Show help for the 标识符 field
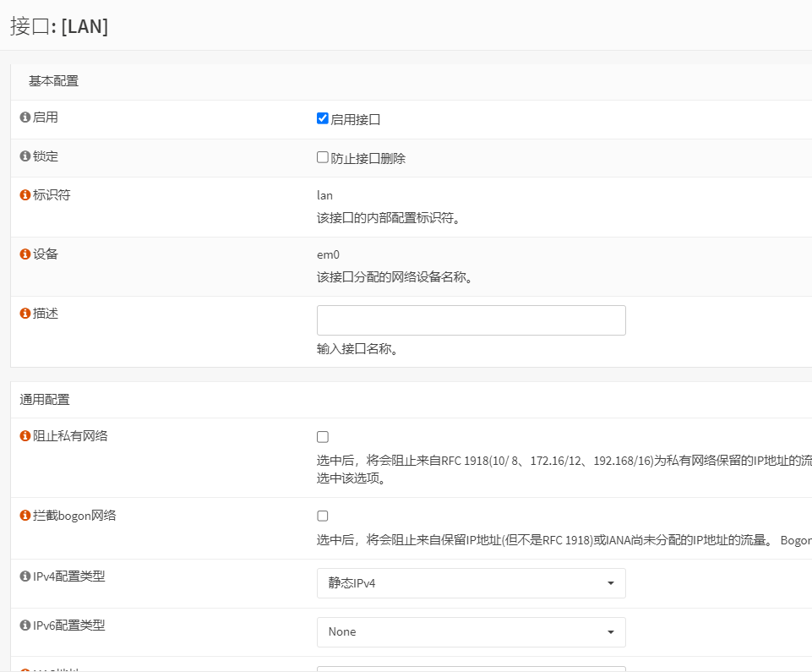Image resolution: width=812 pixels, height=672 pixels. click(x=25, y=195)
